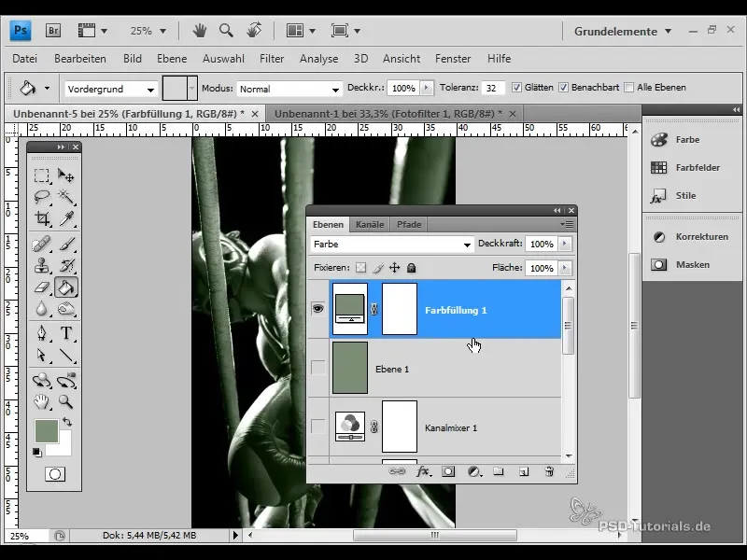Open the Korrekturen panel

[691, 237]
